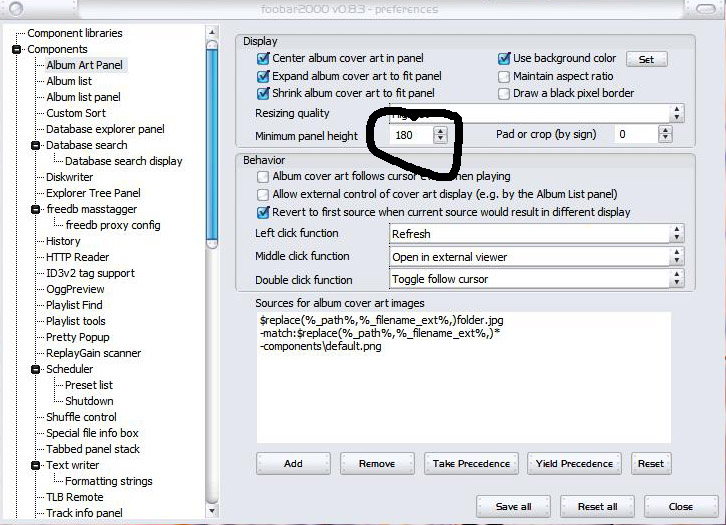Select freedb proxy config item
Screen dimensions: 726x525
click(113, 225)
